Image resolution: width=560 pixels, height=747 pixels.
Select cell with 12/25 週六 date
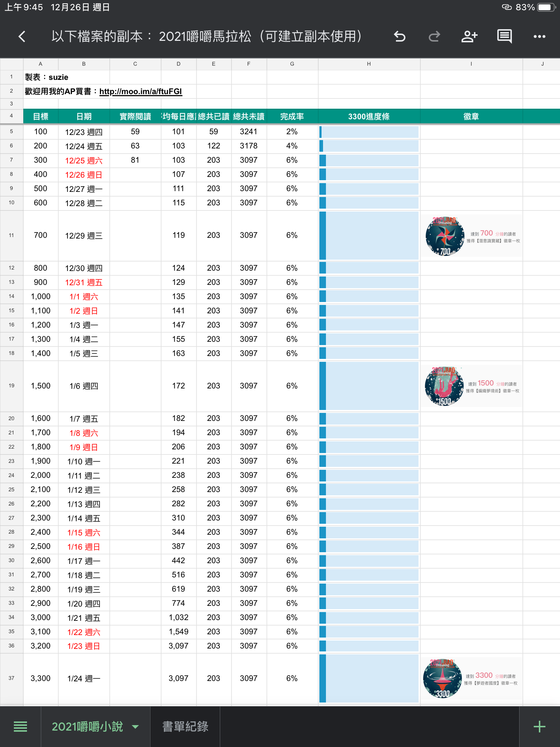tap(84, 160)
